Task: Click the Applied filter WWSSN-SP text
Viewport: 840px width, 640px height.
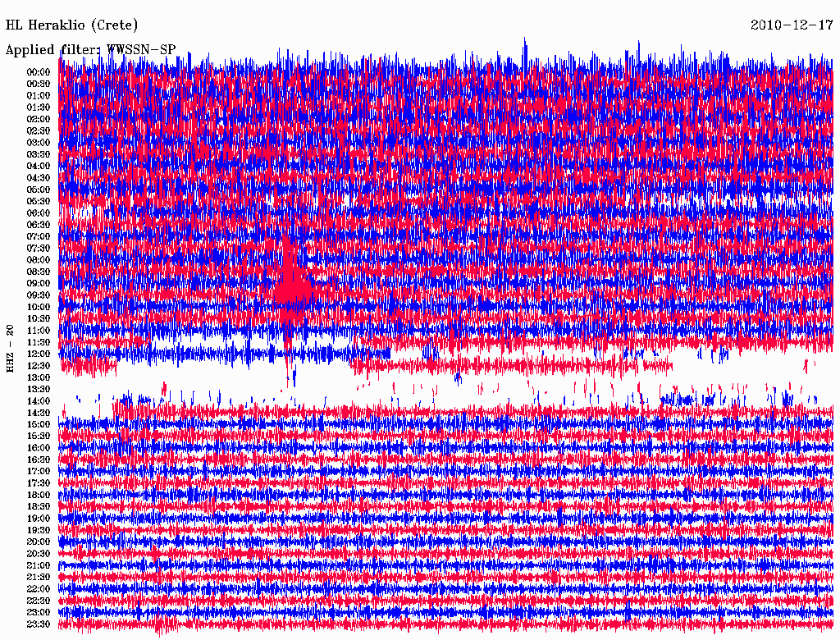Action: point(90,50)
